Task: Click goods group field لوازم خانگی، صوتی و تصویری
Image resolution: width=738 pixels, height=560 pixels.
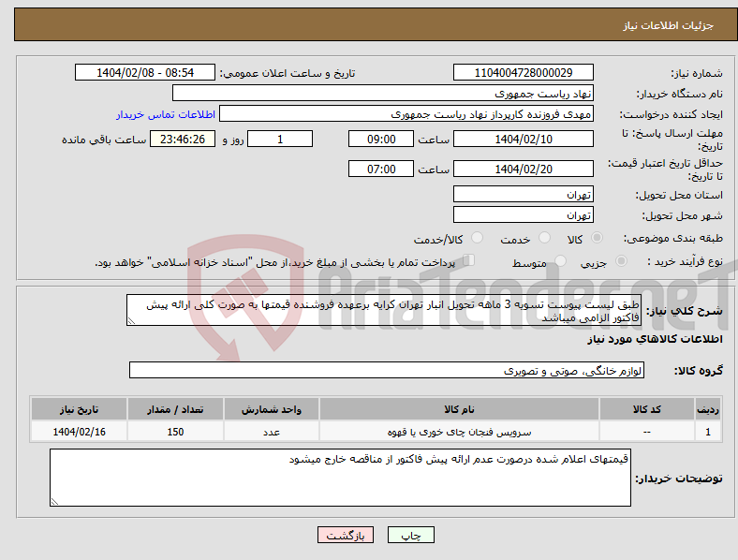Action: point(387,370)
